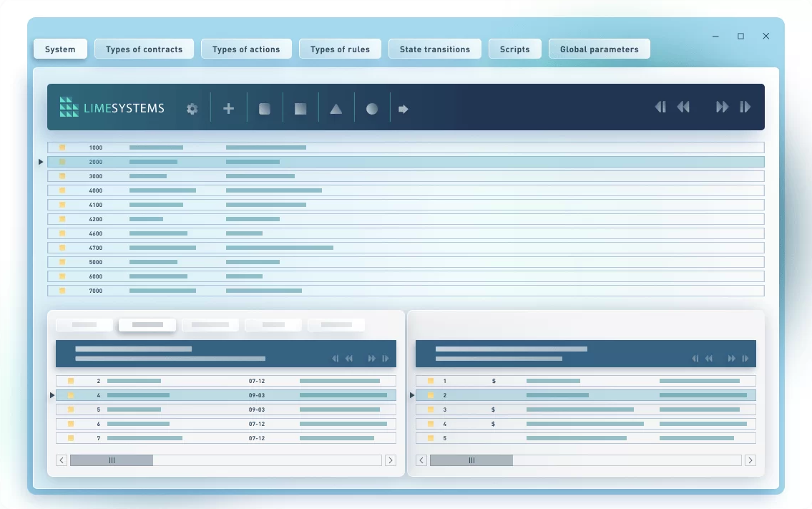Jump to first record in left sub-panel
This screenshot has height=509, width=812.
[336, 358]
